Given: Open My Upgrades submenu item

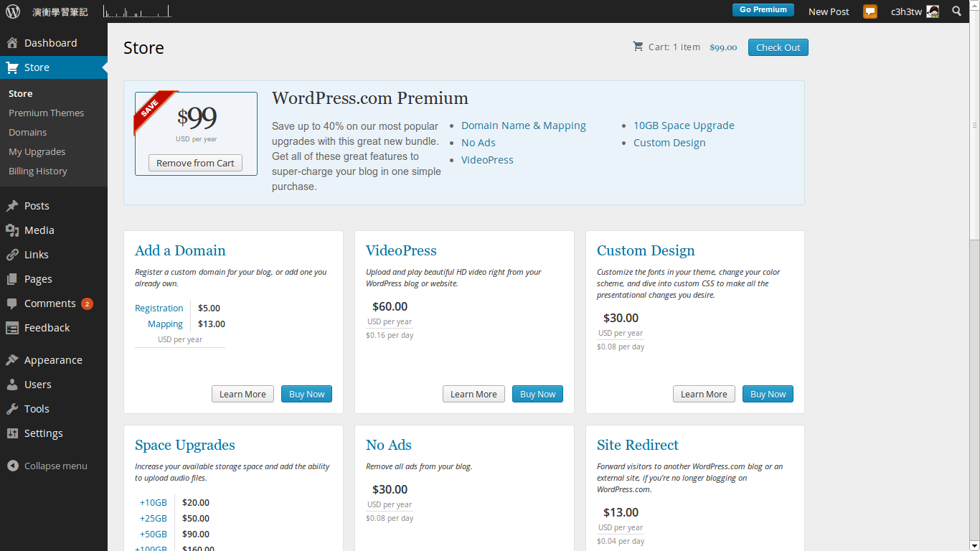Looking at the screenshot, I should pos(37,151).
